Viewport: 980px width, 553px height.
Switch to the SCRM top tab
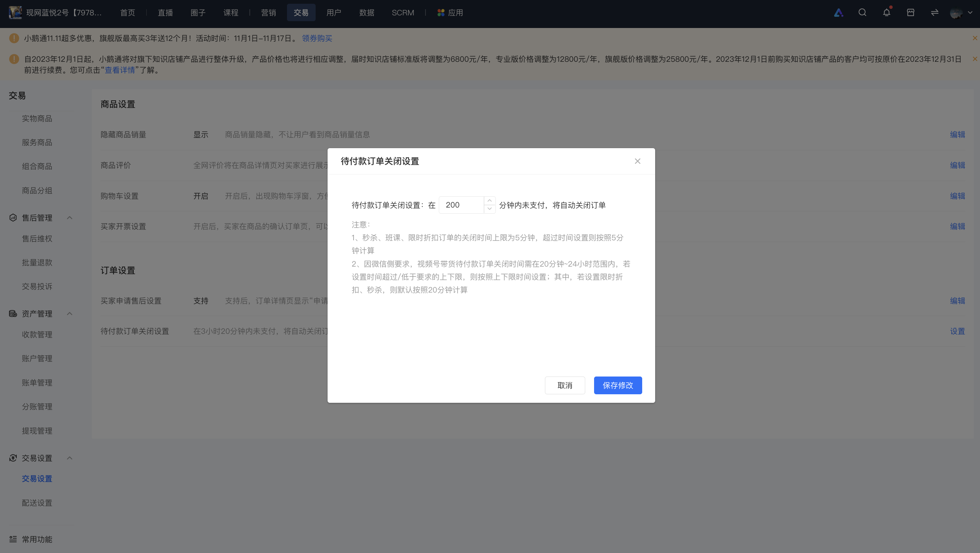[x=403, y=13]
